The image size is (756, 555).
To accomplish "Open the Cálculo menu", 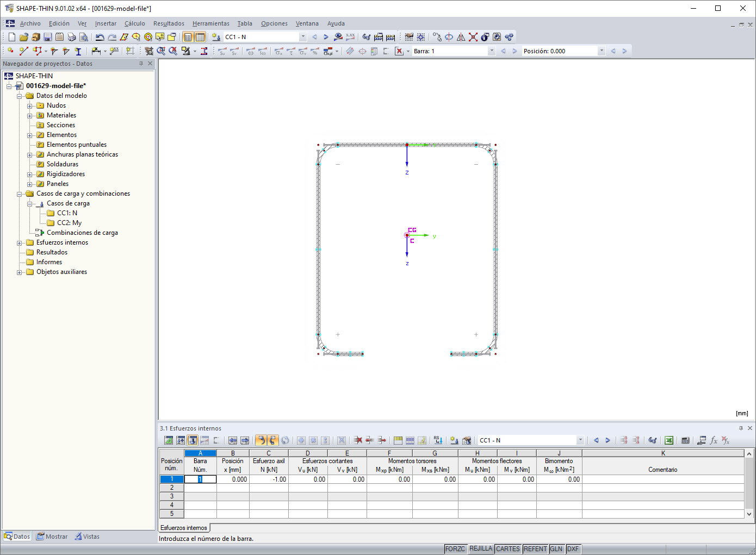I will click(135, 23).
